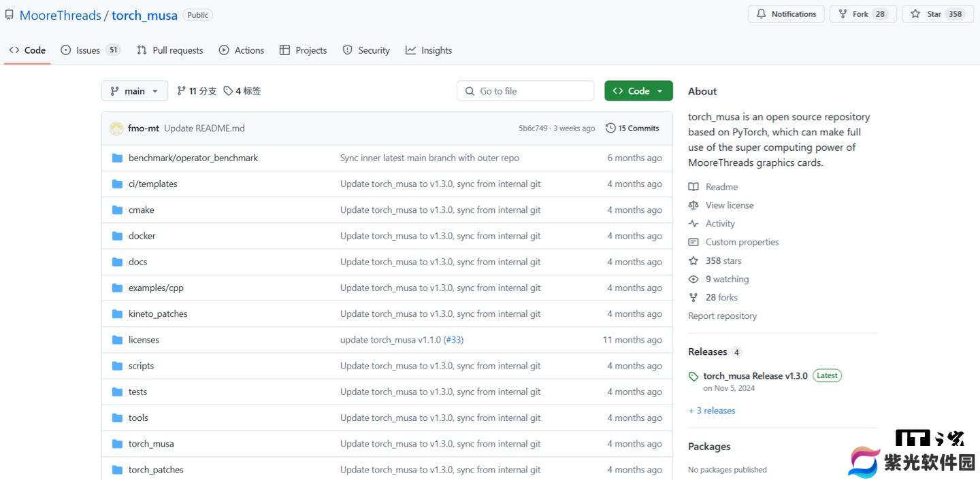The width and height of the screenshot is (980, 480).
Task: Open the 'Sync inner latest main branch' commit message
Action: tap(429, 158)
